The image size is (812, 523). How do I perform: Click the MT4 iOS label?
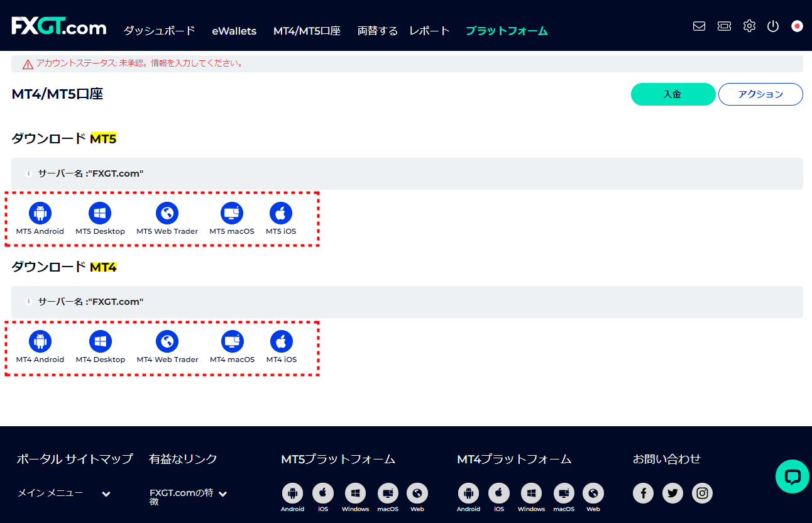coord(282,360)
